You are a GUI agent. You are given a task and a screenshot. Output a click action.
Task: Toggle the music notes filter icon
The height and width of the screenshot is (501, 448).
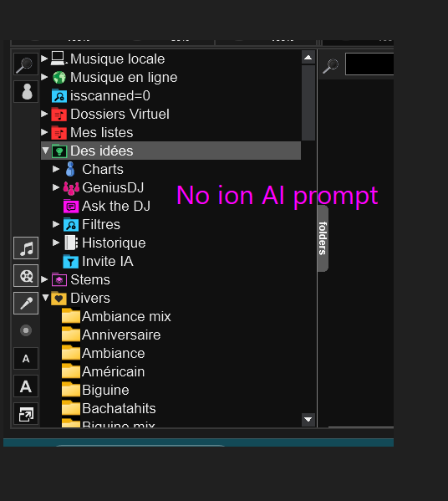point(26,248)
